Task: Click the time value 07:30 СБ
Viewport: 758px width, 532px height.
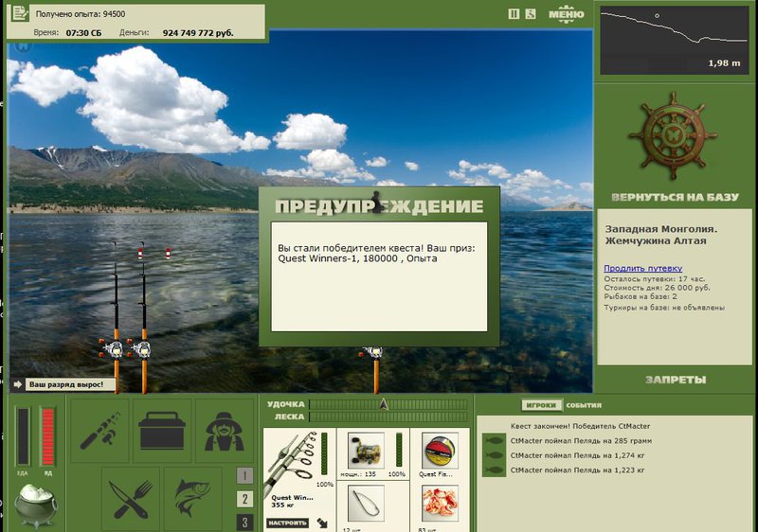Action: [83, 33]
